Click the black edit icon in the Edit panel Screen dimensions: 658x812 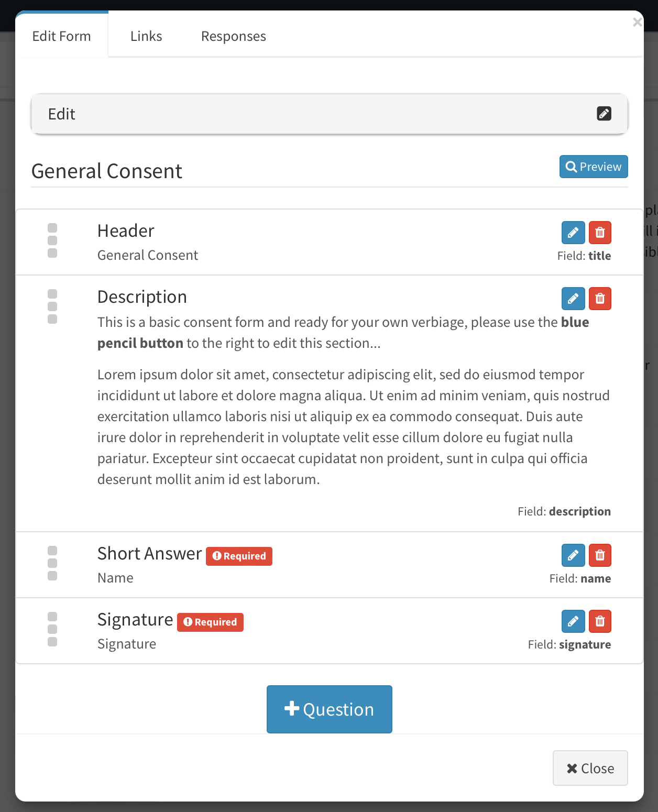tap(604, 114)
